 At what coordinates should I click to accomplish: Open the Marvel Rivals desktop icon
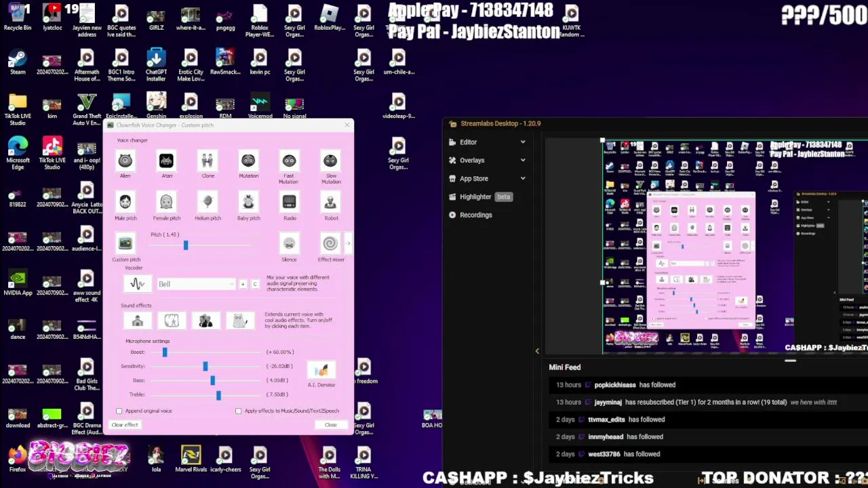click(x=191, y=460)
